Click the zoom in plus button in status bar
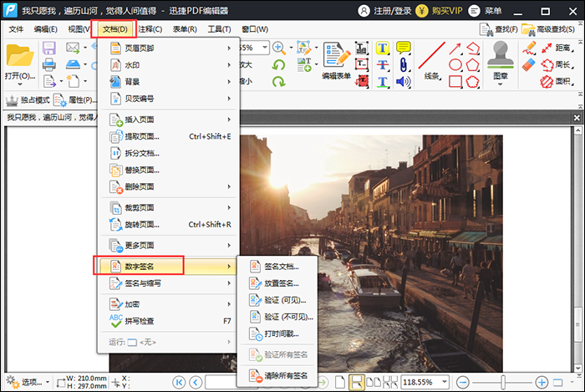Screen dimensions: 585x392 [542, 382]
